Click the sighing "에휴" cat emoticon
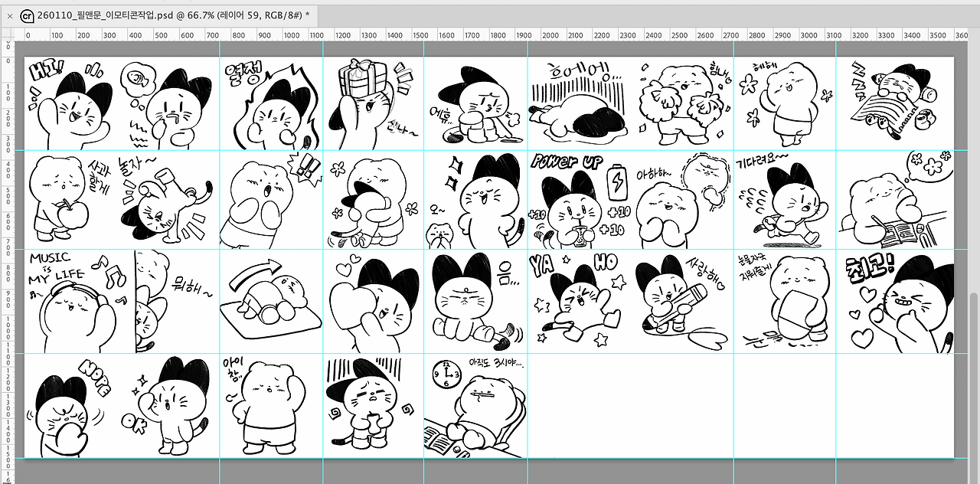The width and height of the screenshot is (980, 484). coord(476,106)
